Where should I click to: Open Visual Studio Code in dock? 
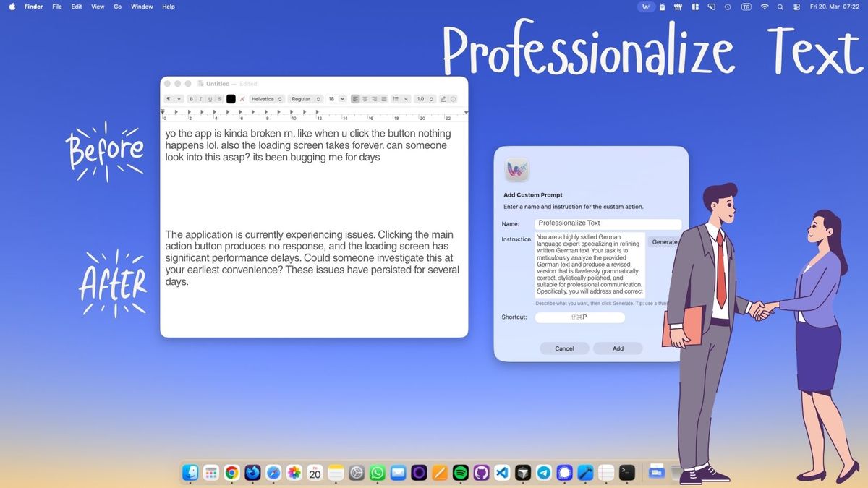pos(502,473)
